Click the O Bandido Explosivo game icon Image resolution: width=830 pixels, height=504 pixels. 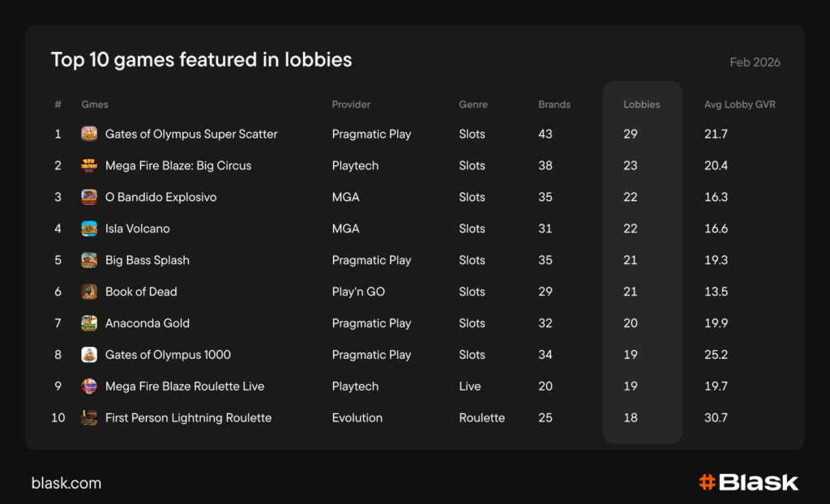[89, 197]
